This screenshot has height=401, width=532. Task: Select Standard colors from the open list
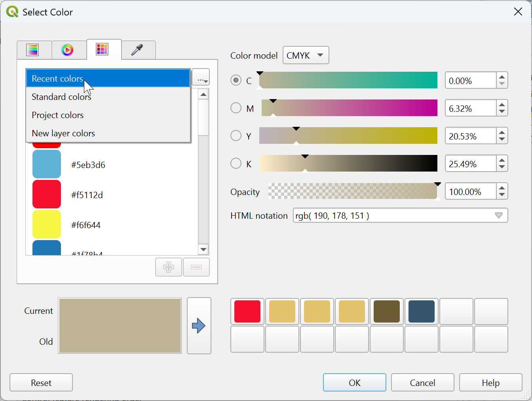click(x=61, y=97)
